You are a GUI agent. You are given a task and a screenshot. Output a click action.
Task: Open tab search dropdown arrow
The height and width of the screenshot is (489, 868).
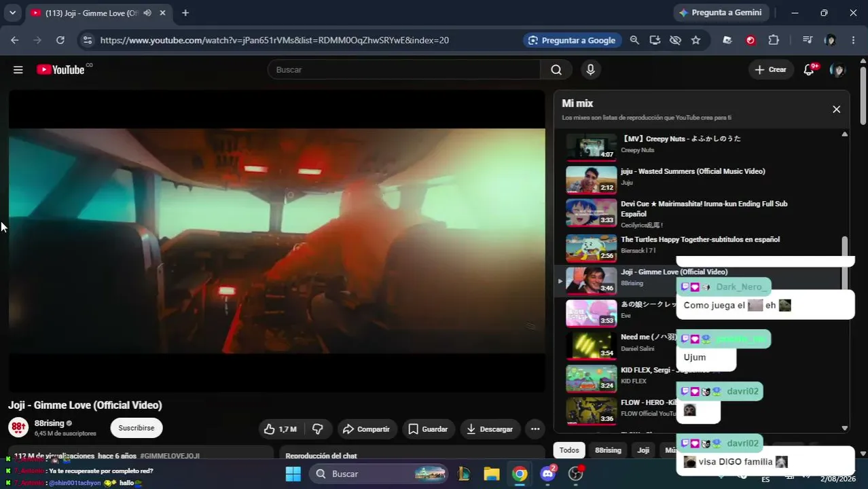pos(12,13)
